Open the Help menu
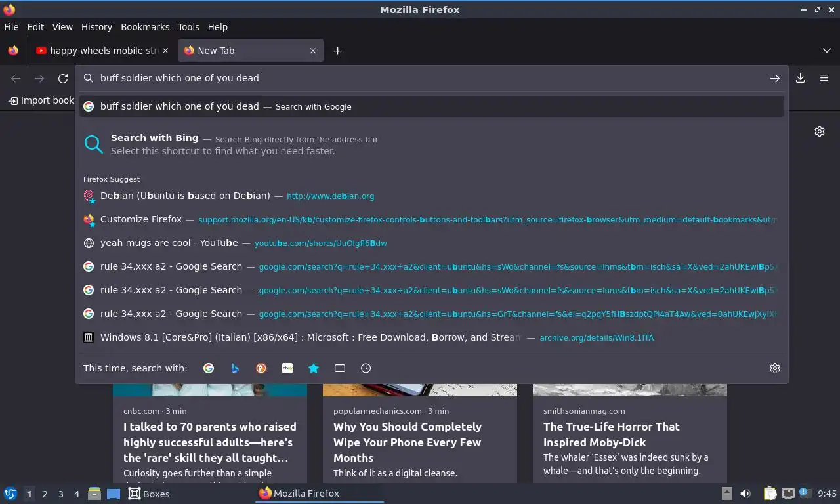The image size is (840, 504). click(217, 27)
